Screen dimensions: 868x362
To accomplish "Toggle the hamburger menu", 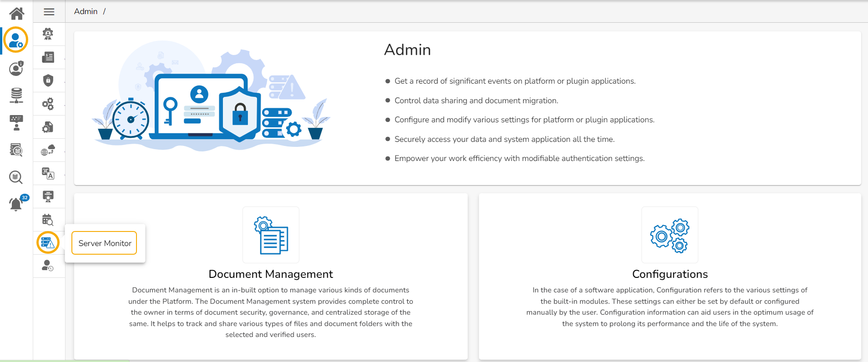I will [49, 12].
